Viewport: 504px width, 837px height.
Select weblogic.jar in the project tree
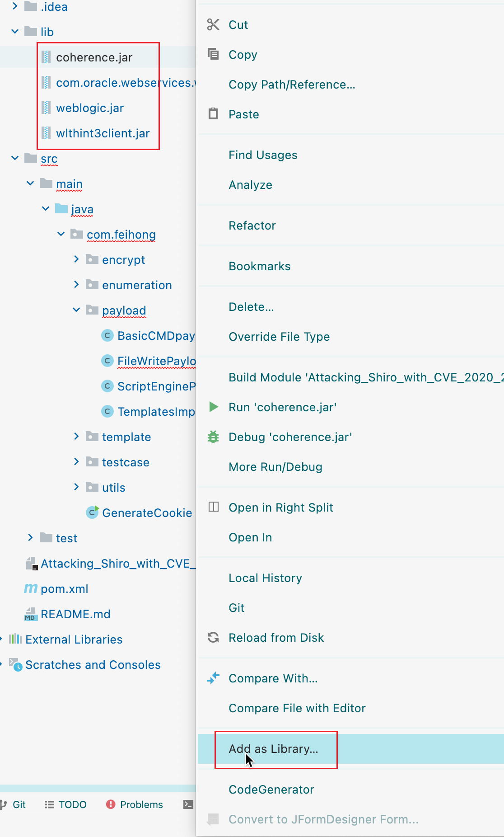tap(90, 108)
